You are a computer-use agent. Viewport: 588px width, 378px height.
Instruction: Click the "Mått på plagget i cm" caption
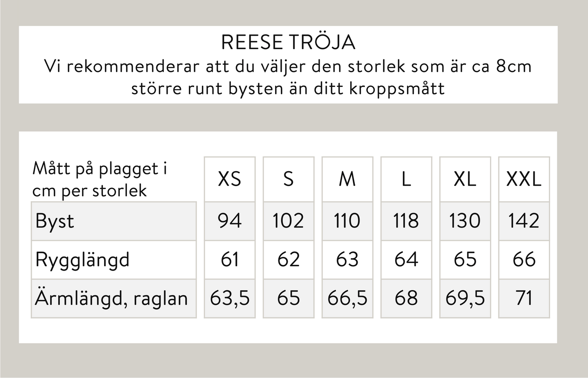[100, 179]
